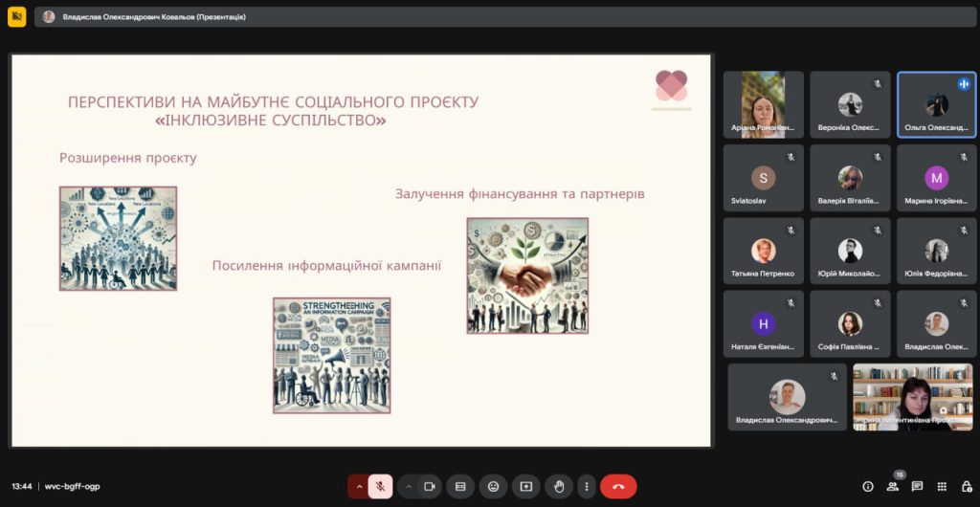Click the yellow presentation icon at top-left
Viewport: 980px width, 507px height.
point(16,16)
